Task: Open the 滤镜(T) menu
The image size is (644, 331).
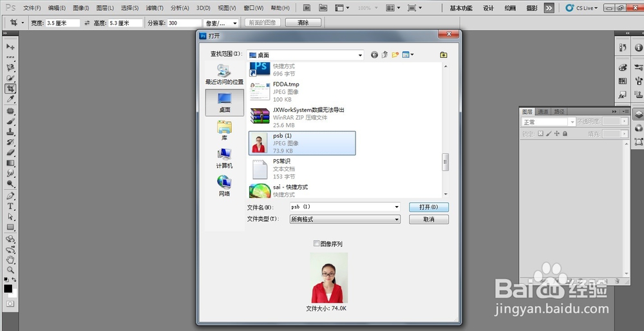Action: click(155, 8)
